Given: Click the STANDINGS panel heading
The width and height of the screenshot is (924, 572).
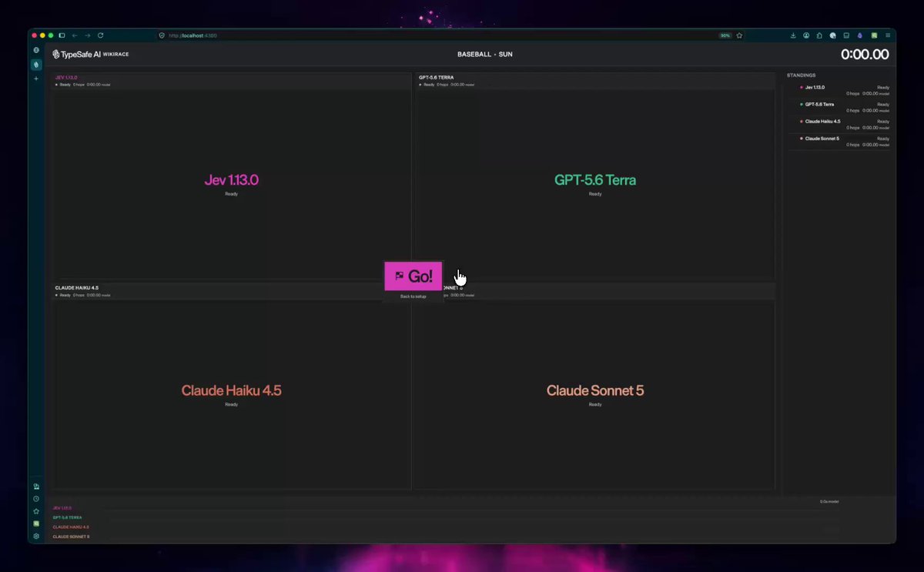Looking at the screenshot, I should (801, 75).
